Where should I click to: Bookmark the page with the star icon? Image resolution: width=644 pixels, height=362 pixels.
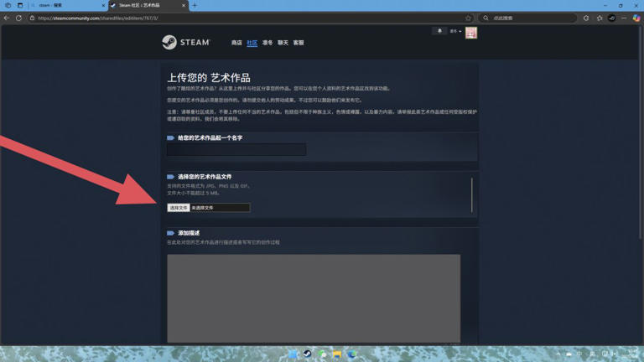[468, 18]
